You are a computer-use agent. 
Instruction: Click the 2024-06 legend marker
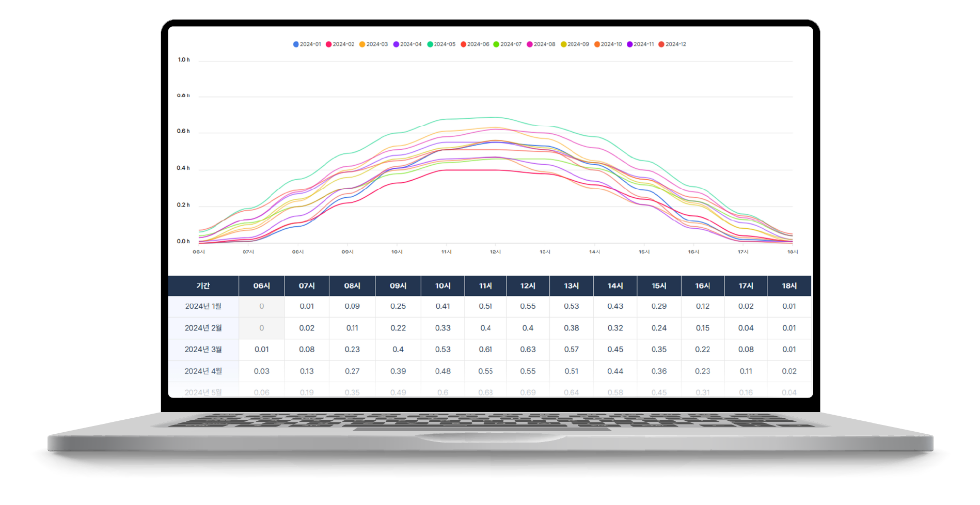coord(463,44)
